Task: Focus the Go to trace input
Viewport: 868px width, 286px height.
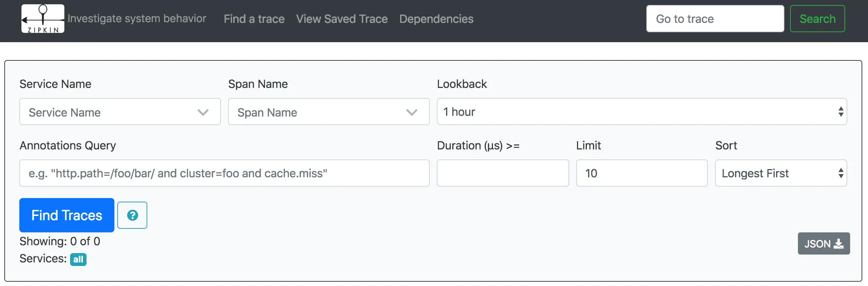Action: 715,19
